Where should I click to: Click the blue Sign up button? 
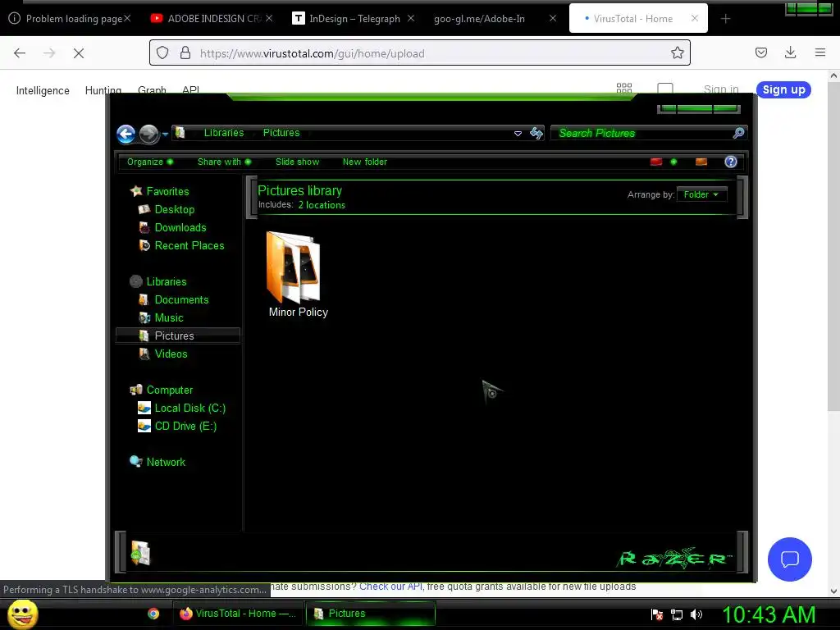783,89
